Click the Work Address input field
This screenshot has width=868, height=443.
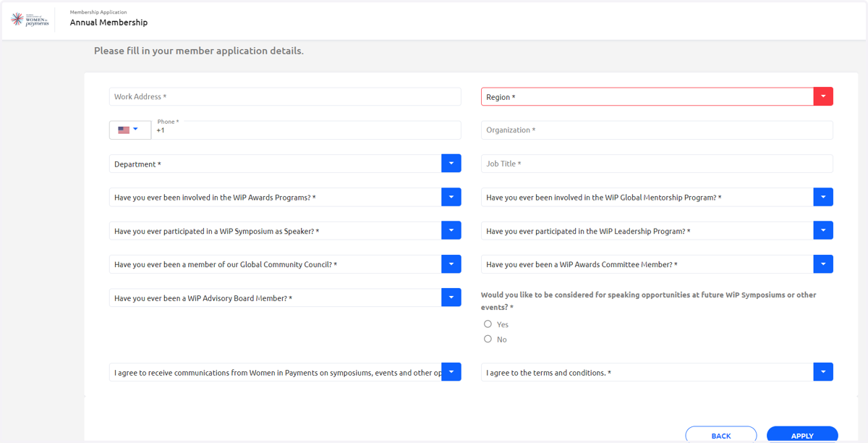[x=285, y=97]
